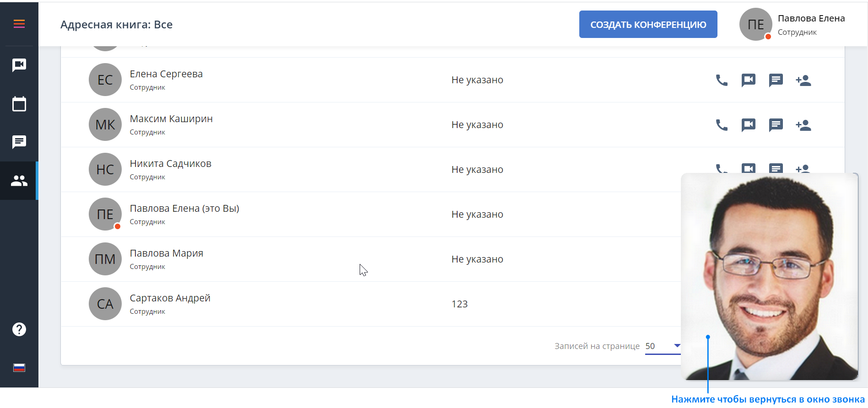Click the Создать конференцию button

pyautogui.click(x=648, y=24)
